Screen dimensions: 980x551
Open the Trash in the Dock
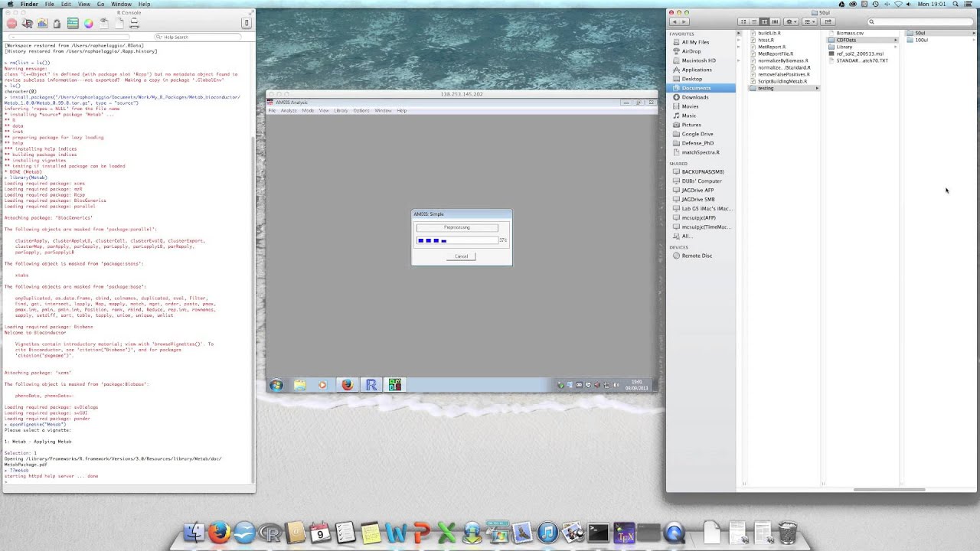click(x=787, y=533)
